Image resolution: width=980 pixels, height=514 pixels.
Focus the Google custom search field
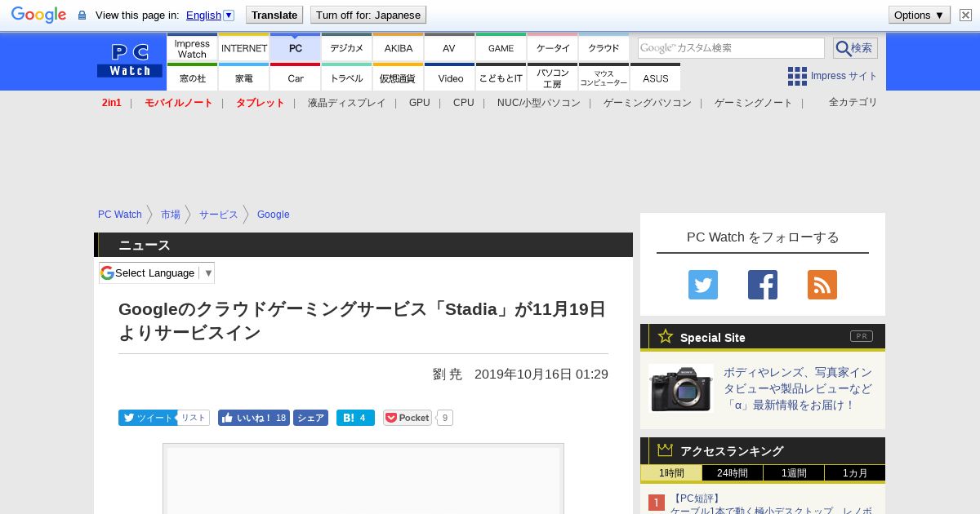click(x=731, y=48)
